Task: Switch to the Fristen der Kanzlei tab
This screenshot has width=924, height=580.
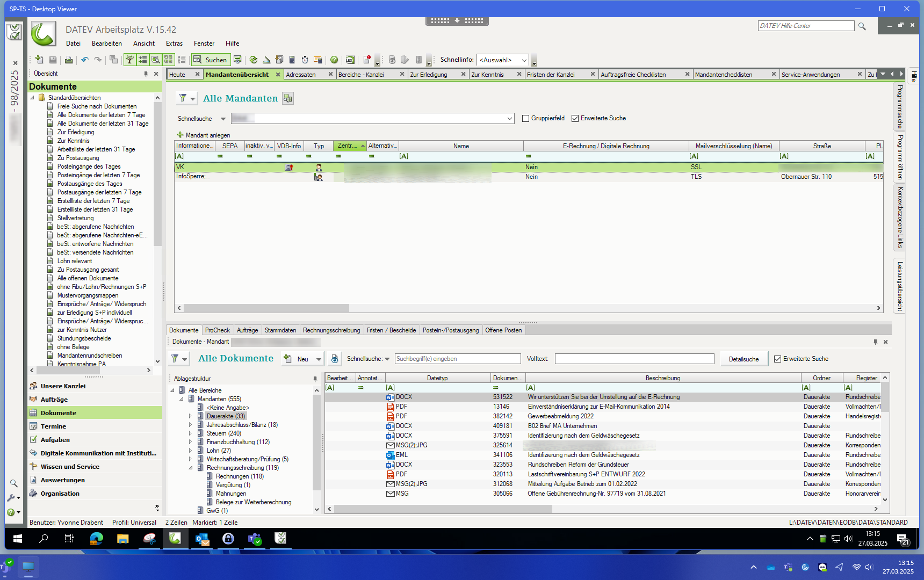Action: coord(551,75)
